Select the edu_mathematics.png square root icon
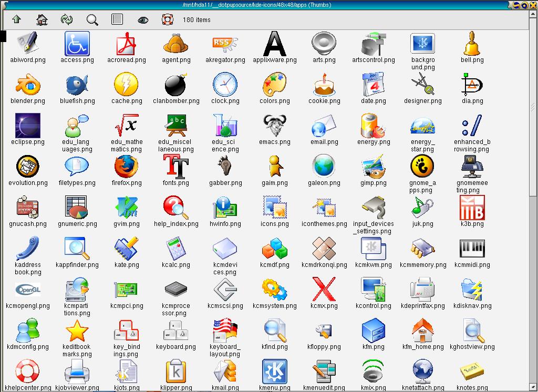 pyautogui.click(x=127, y=126)
